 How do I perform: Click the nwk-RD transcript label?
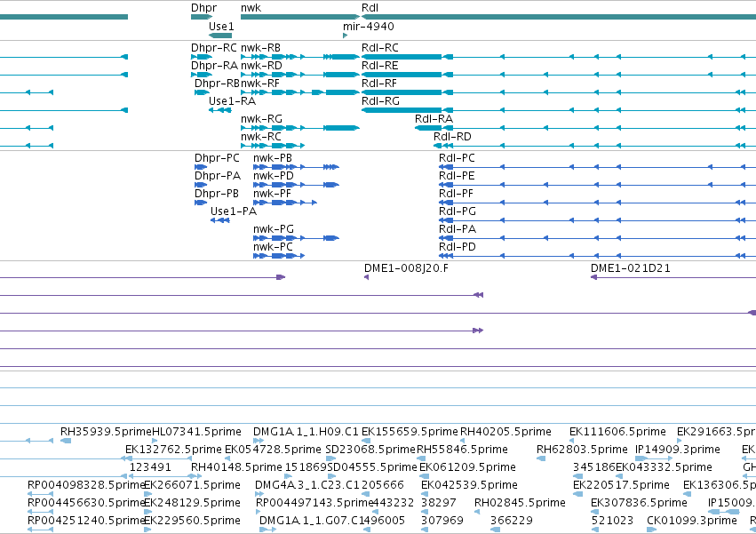[261, 66]
